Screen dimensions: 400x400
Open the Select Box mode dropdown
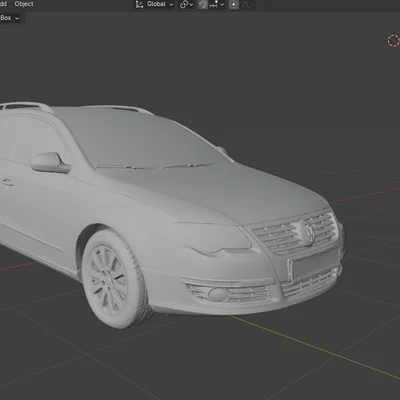click(10, 18)
